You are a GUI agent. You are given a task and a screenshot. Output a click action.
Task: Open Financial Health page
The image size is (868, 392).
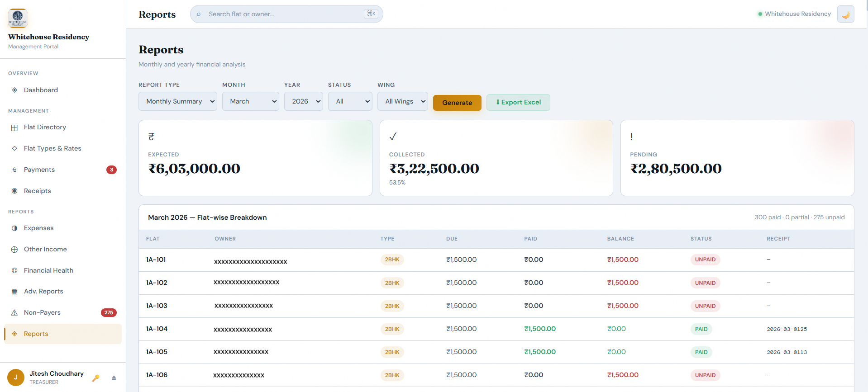48,270
